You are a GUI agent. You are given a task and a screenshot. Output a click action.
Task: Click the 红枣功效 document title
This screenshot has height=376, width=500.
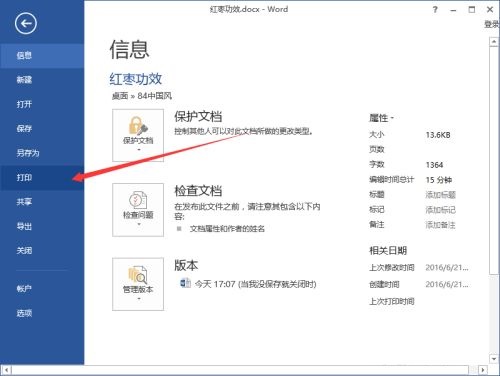136,79
